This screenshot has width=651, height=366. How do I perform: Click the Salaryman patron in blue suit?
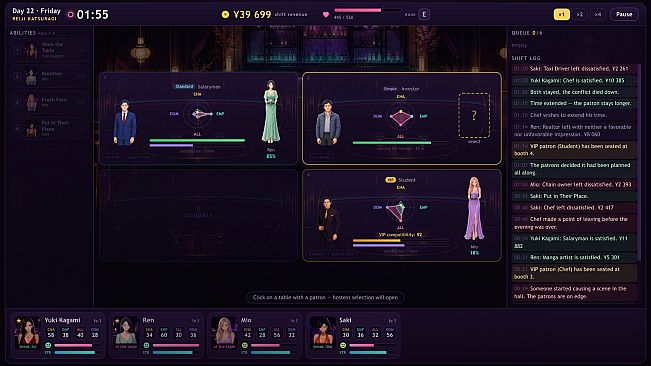pos(125,122)
